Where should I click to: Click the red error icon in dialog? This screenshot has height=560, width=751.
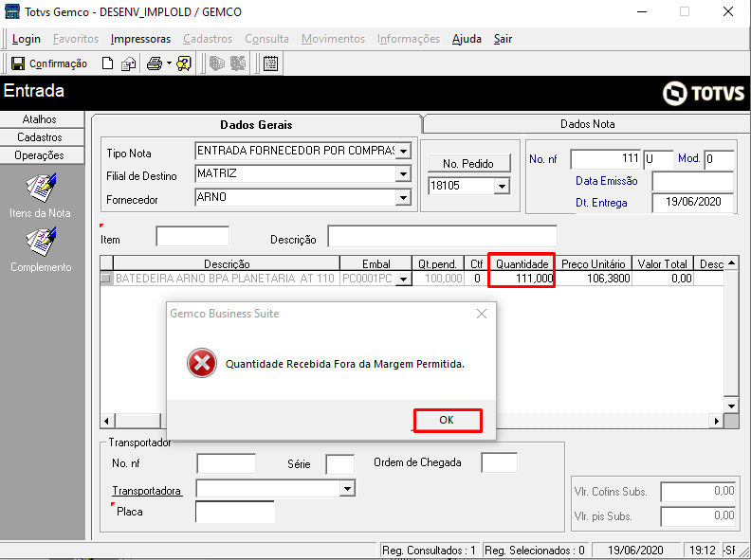pyautogui.click(x=202, y=363)
